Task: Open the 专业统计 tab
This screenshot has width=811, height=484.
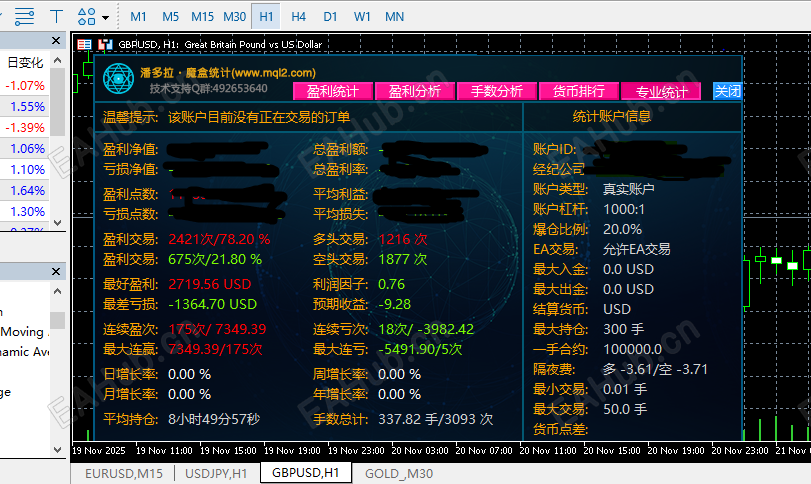Action: [x=661, y=92]
